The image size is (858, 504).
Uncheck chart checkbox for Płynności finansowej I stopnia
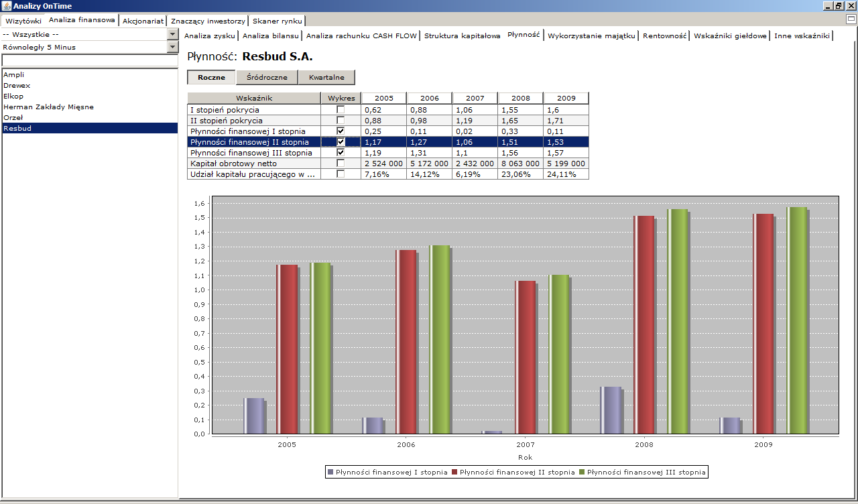pos(341,131)
